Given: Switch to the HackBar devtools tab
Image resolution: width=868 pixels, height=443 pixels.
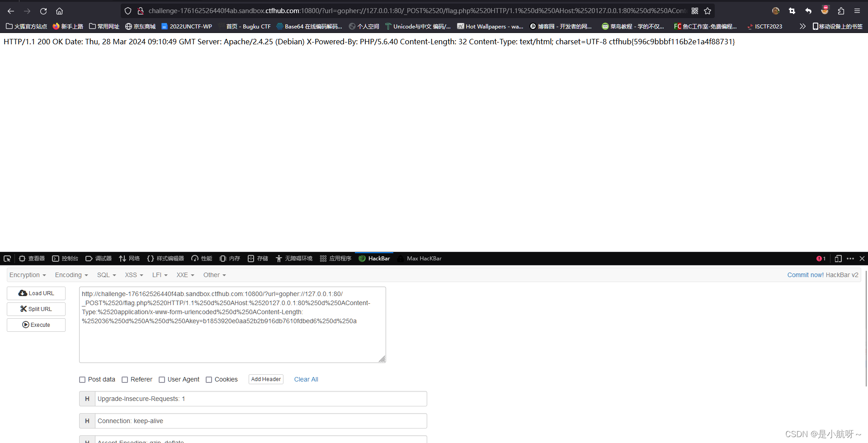Looking at the screenshot, I should (378, 258).
